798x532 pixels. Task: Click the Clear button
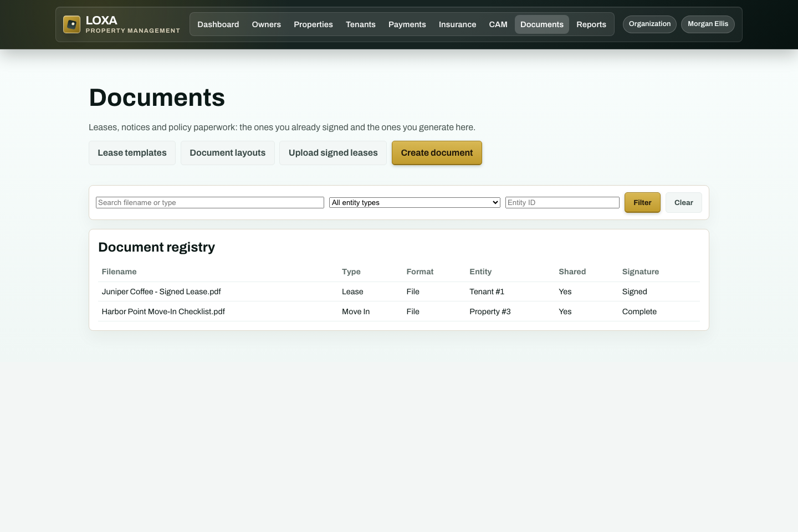click(x=684, y=203)
